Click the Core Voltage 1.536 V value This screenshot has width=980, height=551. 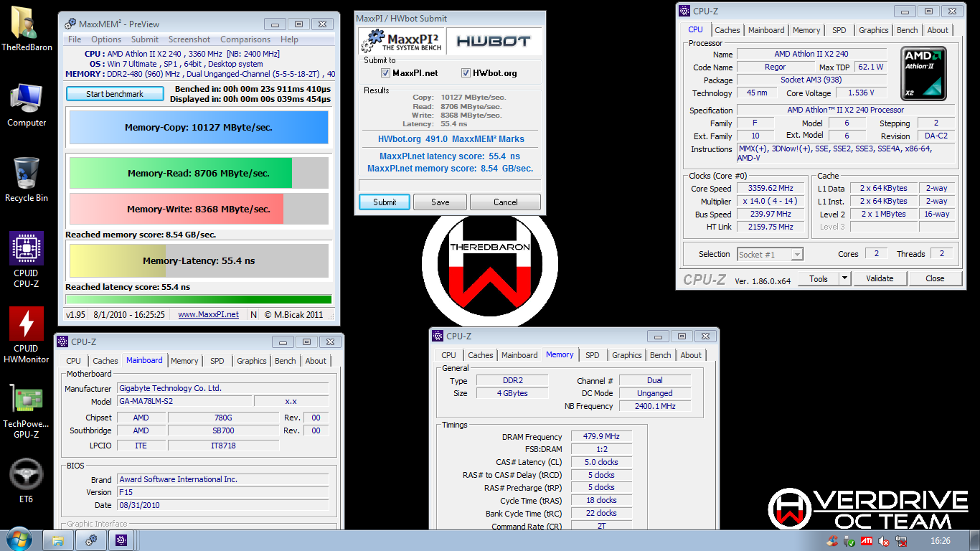point(860,93)
